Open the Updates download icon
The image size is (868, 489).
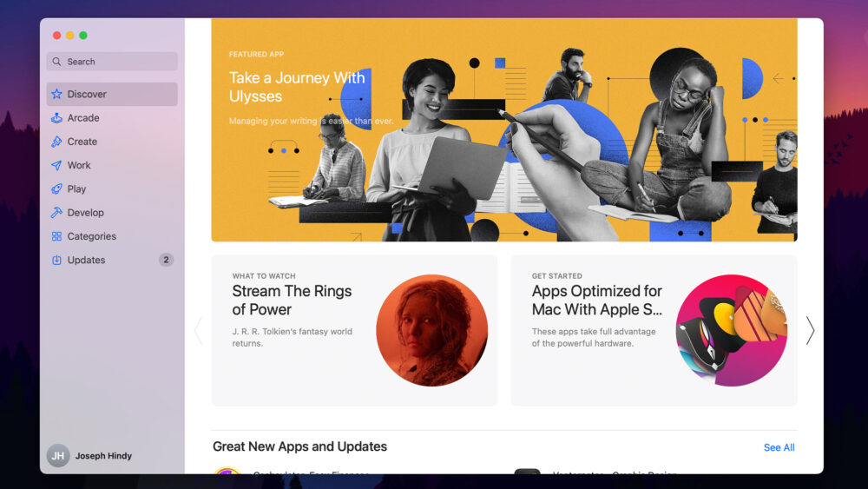point(56,260)
